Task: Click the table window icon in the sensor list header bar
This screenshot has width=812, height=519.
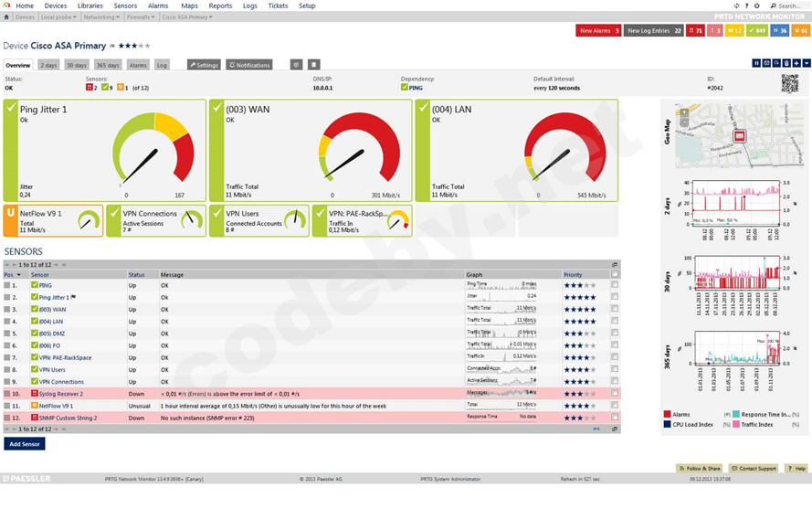Action: click(615, 265)
